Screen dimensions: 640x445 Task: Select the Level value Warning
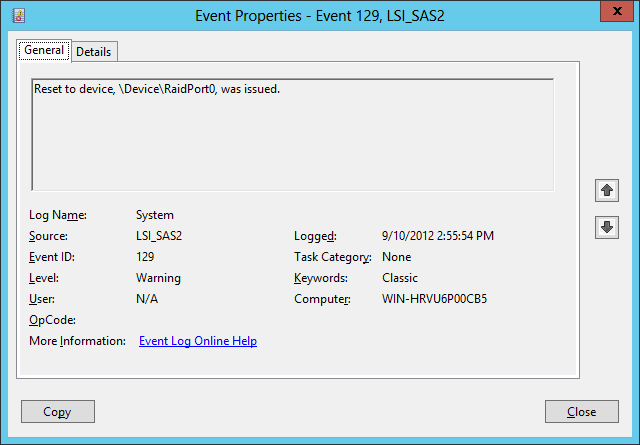pyautogui.click(x=158, y=278)
